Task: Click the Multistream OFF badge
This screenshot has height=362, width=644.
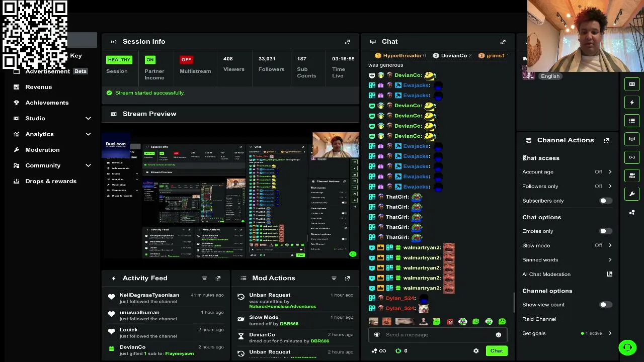Action: [186, 60]
